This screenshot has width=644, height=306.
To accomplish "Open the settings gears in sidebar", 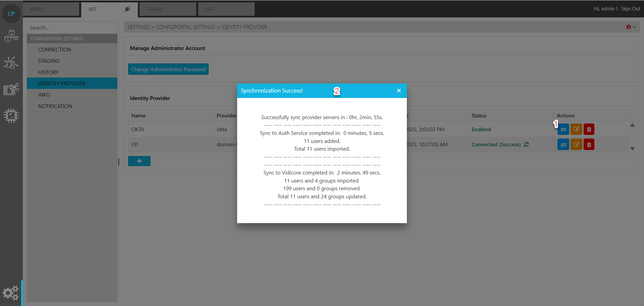I will [x=11, y=293].
